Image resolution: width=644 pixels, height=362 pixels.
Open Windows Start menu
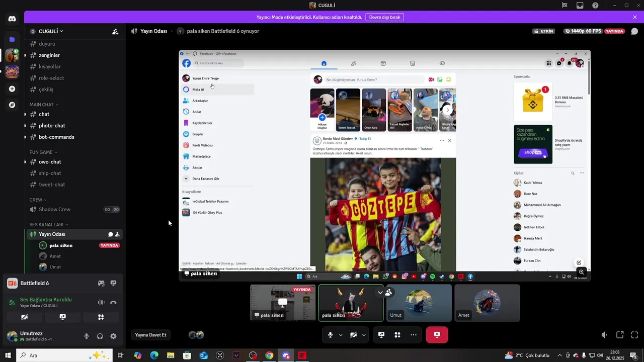click(8, 355)
